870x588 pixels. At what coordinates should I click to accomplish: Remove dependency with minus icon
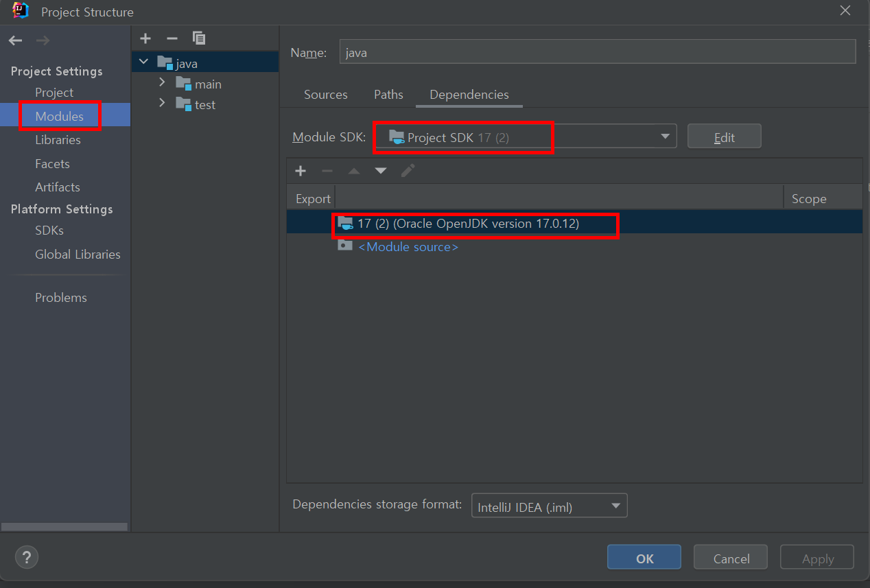coord(327,170)
